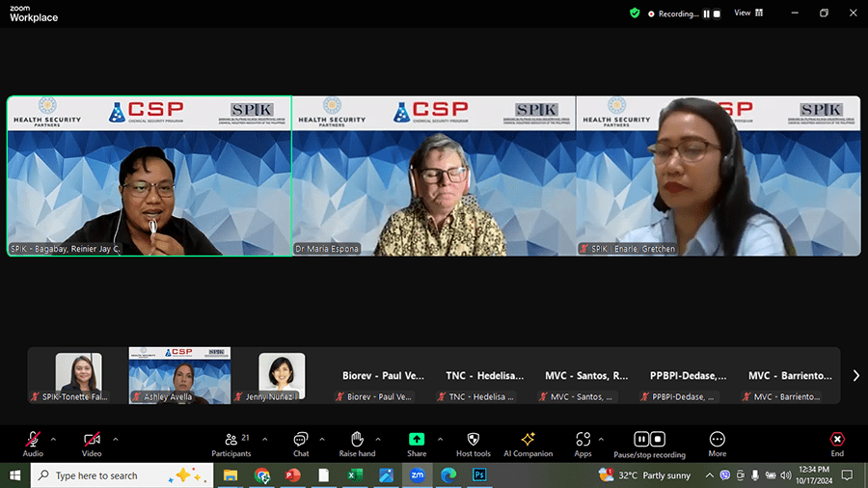
Task: Expand video options arrow beside Video
Action: tap(116, 440)
